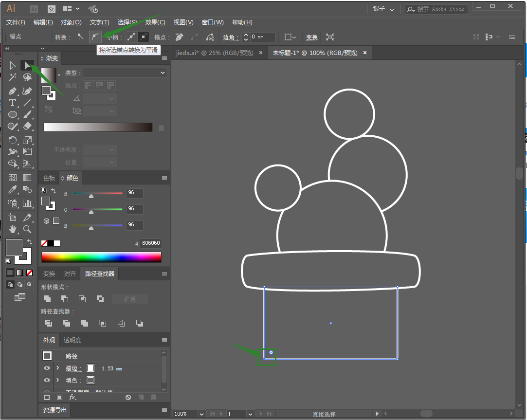Switch to the 对齐 align panel tab

70,274
